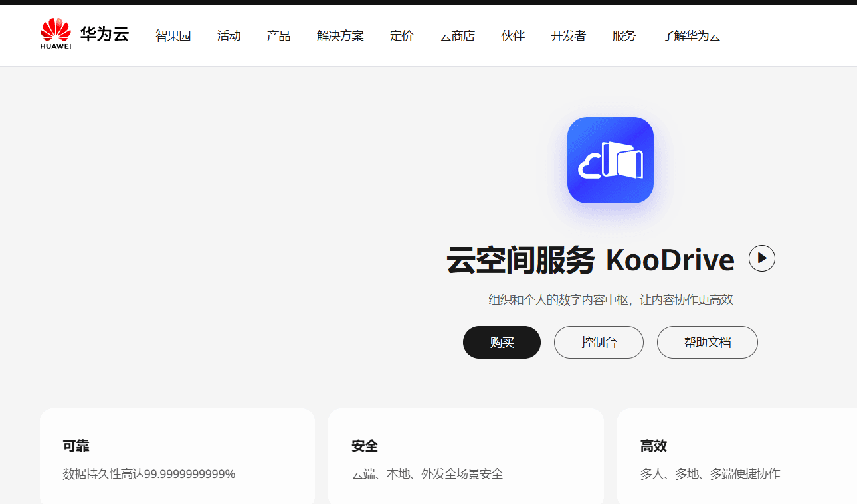
Task: Select the 可靠 feature card heading
Action: 76,446
